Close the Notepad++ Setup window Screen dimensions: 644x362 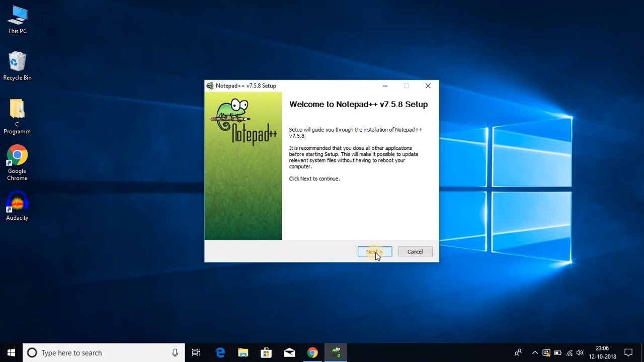[x=428, y=86]
